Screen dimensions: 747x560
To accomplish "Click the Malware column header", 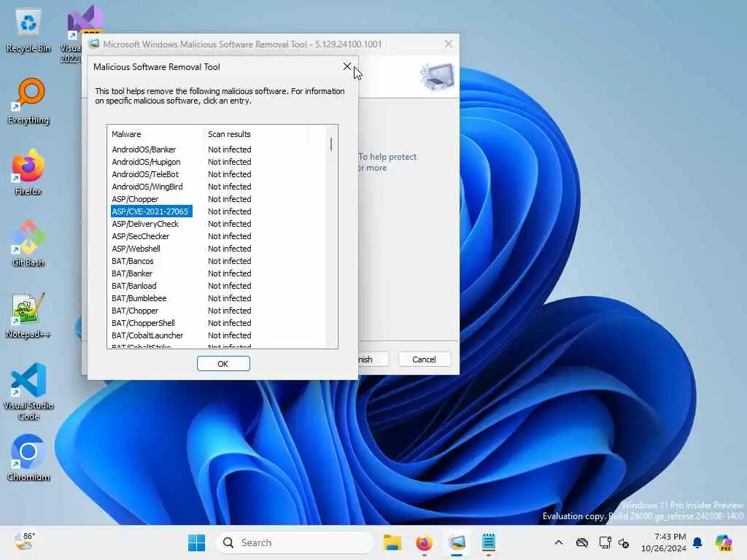I will click(x=155, y=134).
